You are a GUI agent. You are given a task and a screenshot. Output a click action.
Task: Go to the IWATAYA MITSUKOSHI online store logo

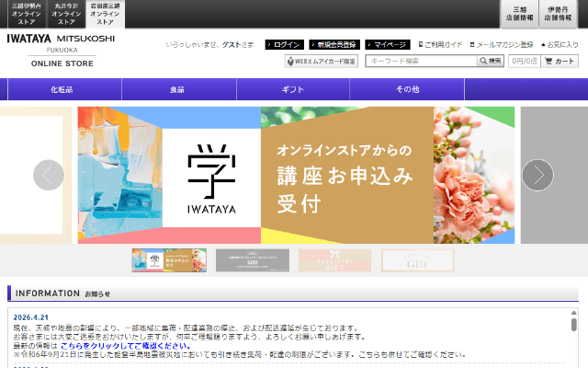62,51
